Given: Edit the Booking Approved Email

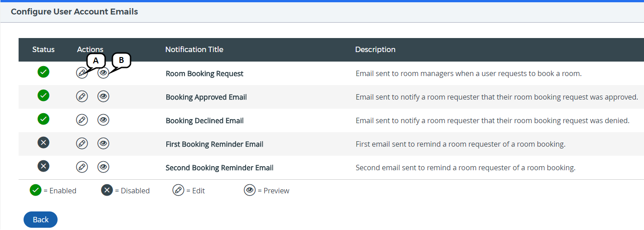Looking at the screenshot, I should (x=82, y=96).
